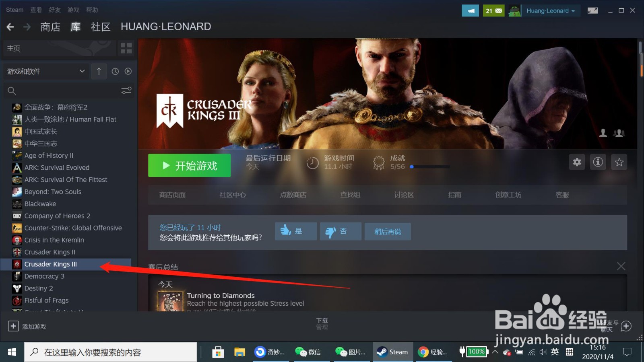Open the Steam menu
Image resolution: width=644 pixels, height=362 pixels.
click(x=14, y=10)
